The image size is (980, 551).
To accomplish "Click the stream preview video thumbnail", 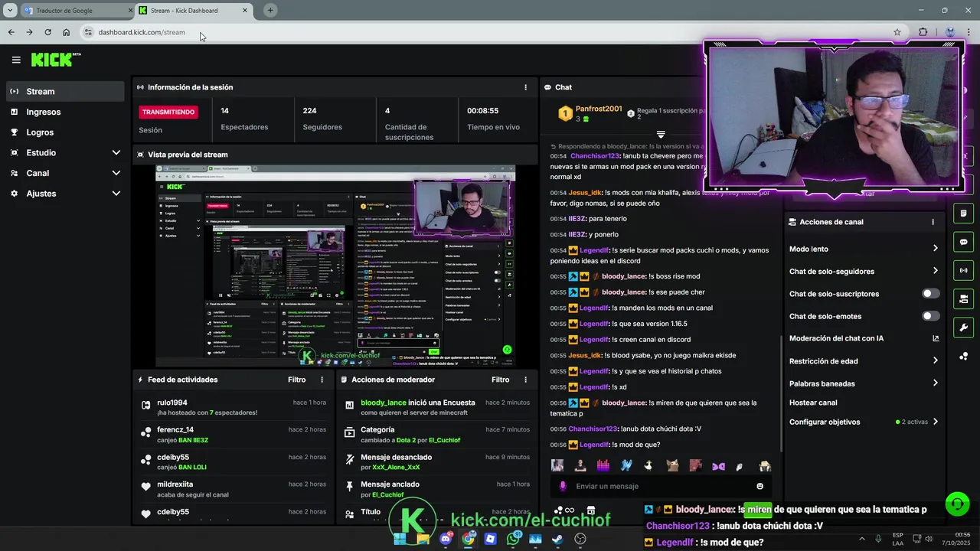I will (x=335, y=266).
